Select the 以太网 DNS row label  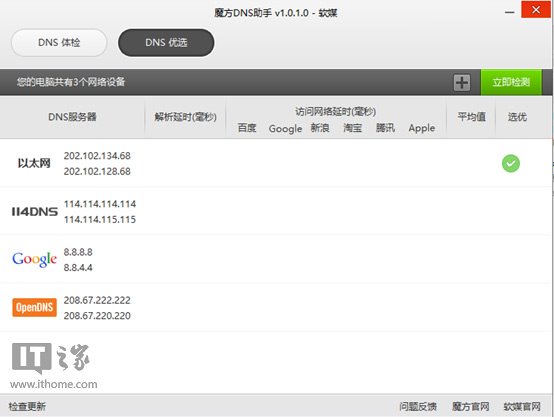click(x=34, y=163)
